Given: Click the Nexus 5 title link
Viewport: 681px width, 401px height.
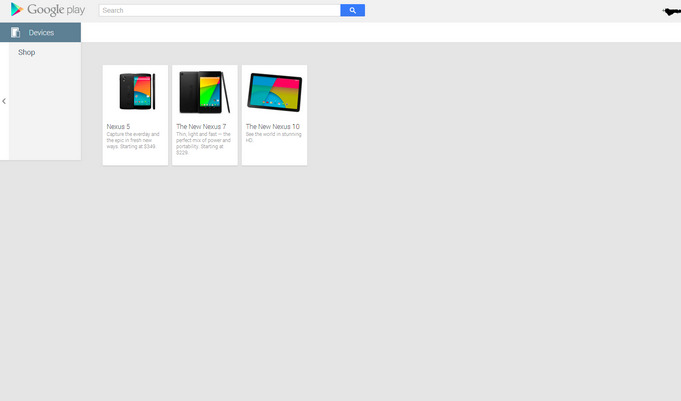Looking at the screenshot, I should [118, 127].
